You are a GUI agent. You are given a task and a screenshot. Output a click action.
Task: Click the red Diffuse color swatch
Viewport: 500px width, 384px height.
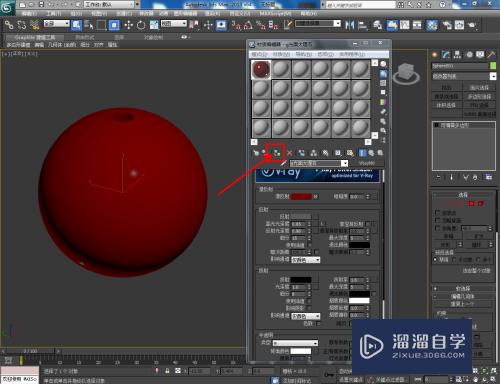[x=302, y=197]
